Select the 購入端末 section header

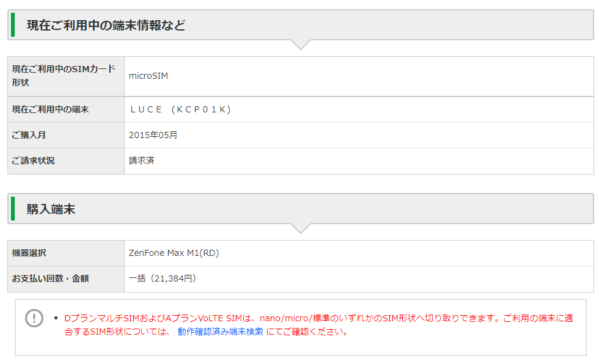click(x=301, y=209)
